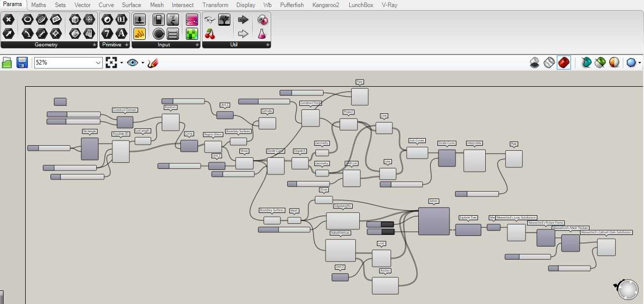Select the Explode Tree component
The height and width of the screenshot is (304, 644).
(468, 229)
